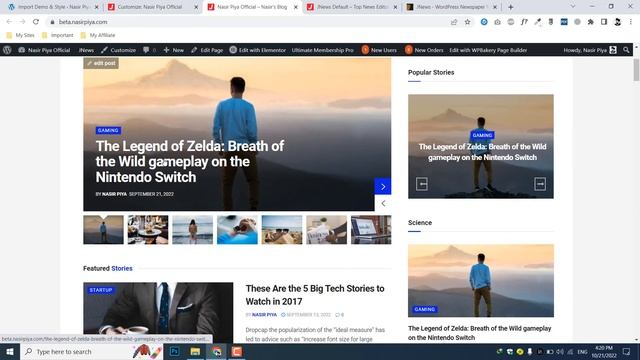This screenshot has width=640, height=360.
Task: Open the admin bar search icon
Action: [x=626, y=50]
